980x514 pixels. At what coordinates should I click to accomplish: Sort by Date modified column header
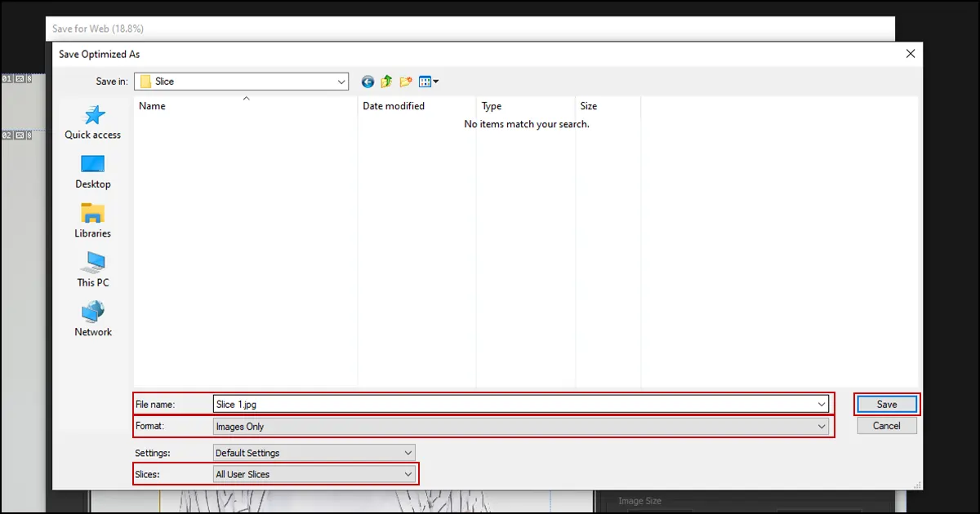394,106
